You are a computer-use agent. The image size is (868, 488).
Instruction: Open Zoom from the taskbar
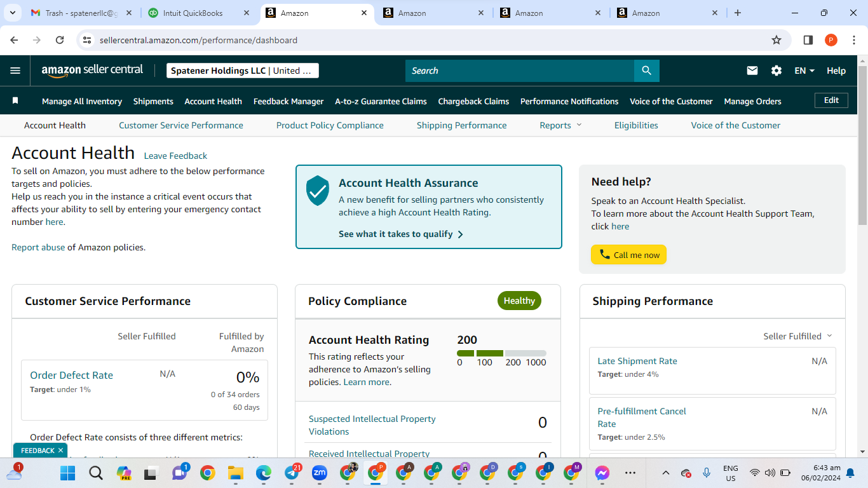pyautogui.click(x=320, y=473)
